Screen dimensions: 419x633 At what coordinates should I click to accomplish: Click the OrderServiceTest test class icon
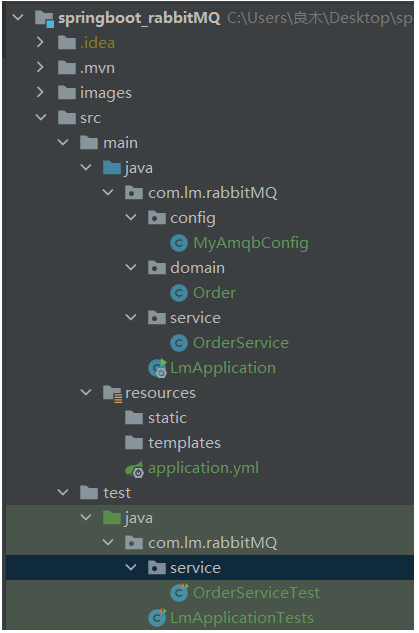[x=179, y=593]
